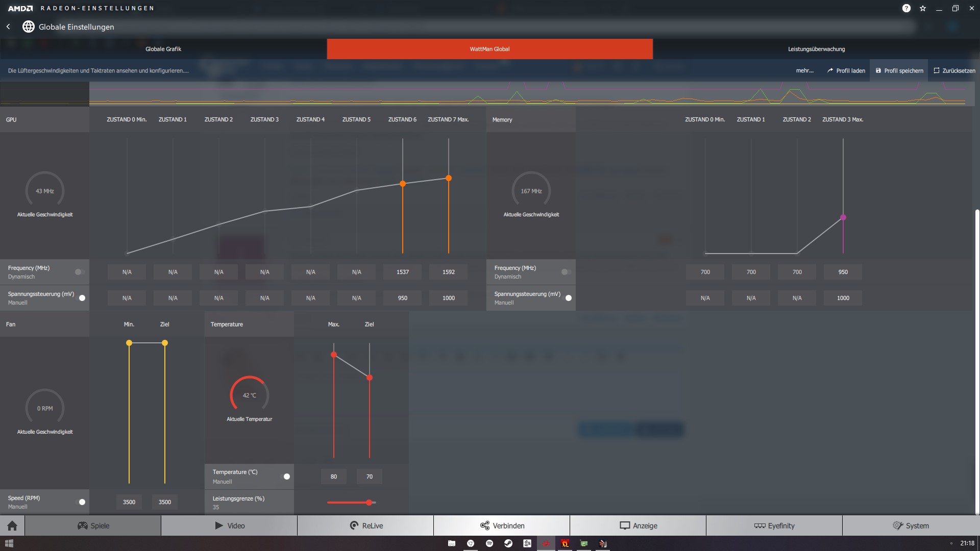Screen dimensions: 980x551
Task: Click the Verbinden gamepad connection icon
Action: click(484, 525)
